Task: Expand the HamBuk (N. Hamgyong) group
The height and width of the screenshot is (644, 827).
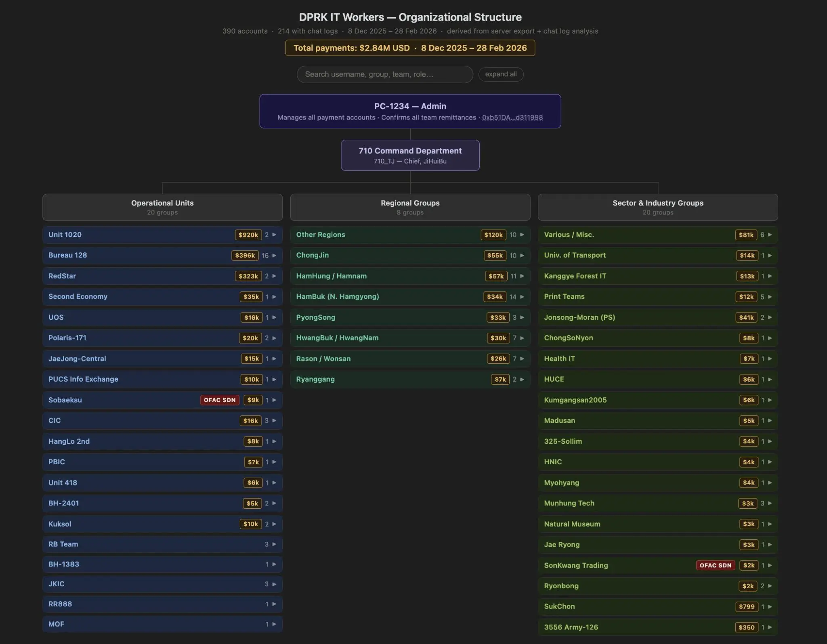Action: tap(522, 296)
